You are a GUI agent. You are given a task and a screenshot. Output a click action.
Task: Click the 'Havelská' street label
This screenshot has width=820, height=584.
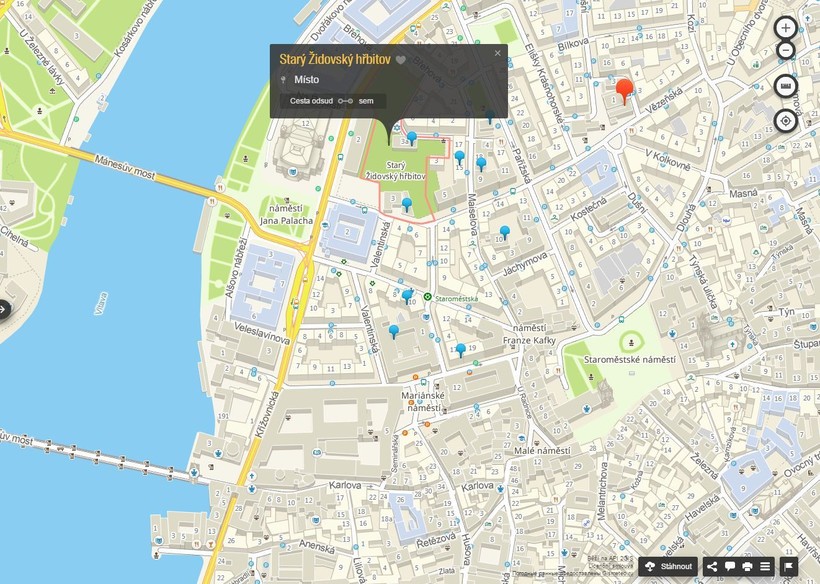click(702, 507)
